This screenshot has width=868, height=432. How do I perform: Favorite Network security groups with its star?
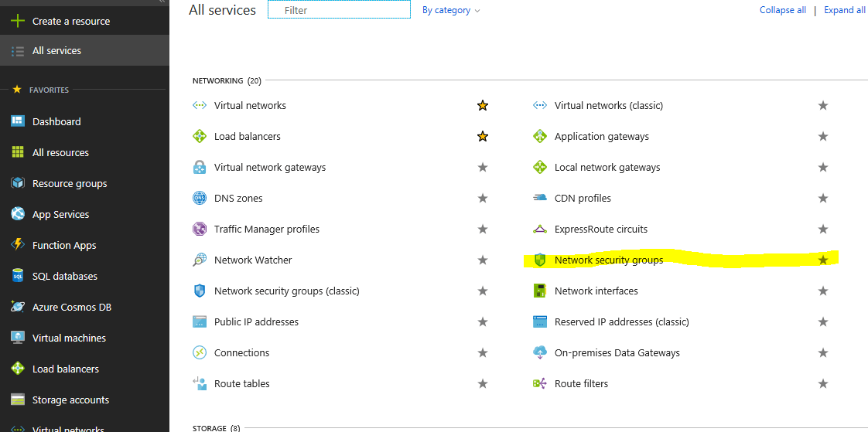pyautogui.click(x=823, y=260)
